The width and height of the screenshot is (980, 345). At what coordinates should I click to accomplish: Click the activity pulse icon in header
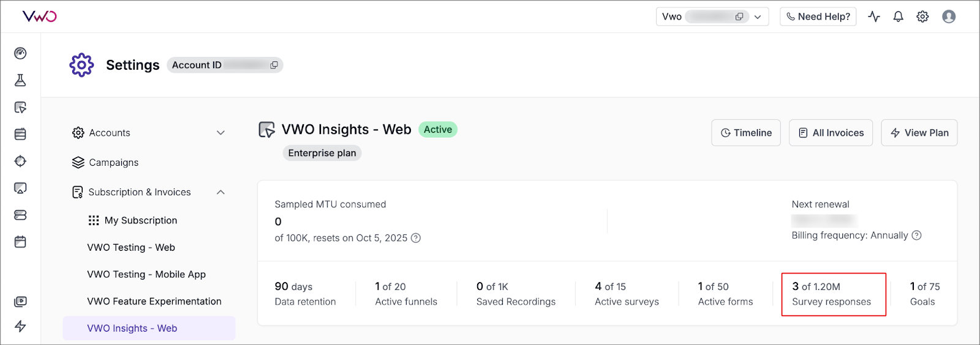coord(874,17)
